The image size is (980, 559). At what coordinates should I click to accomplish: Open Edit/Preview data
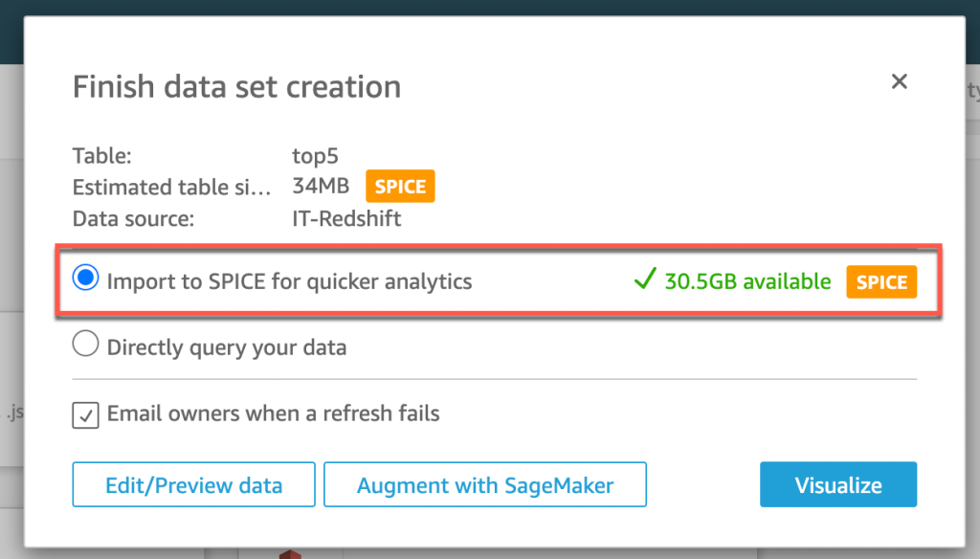coord(193,484)
